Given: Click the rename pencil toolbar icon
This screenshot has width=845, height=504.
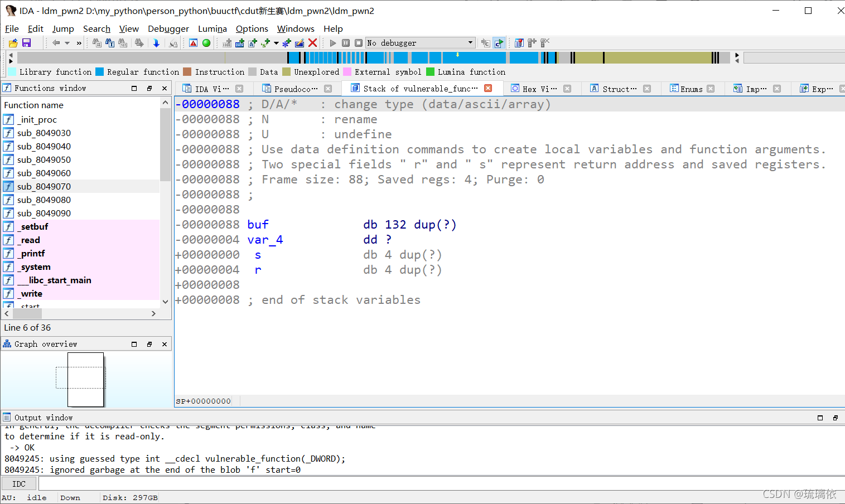Looking at the screenshot, I should point(300,43).
